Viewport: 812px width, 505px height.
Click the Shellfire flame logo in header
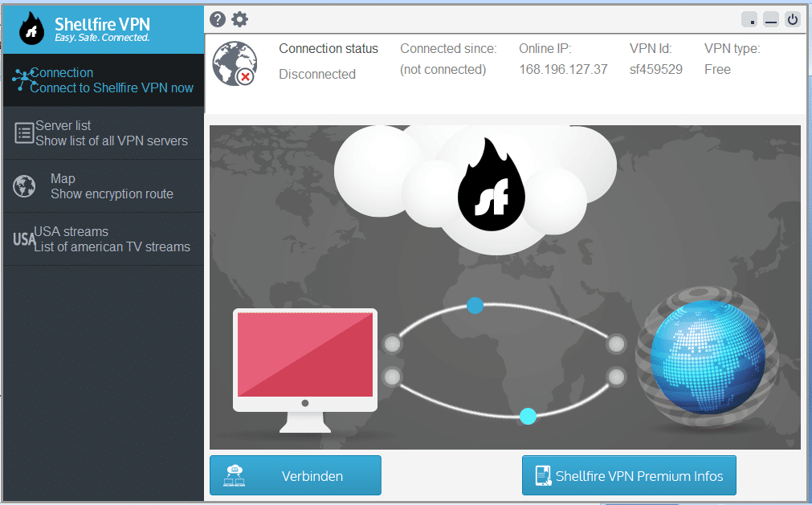click(x=31, y=28)
